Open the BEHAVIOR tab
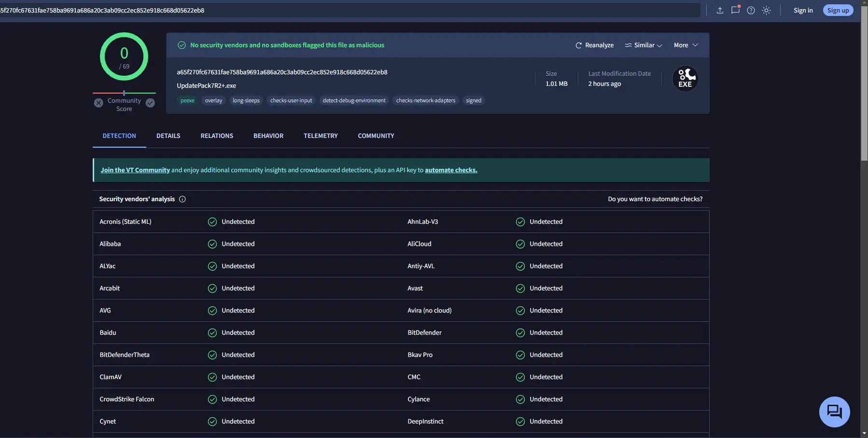Screen dimensions: 868x438 (268, 136)
